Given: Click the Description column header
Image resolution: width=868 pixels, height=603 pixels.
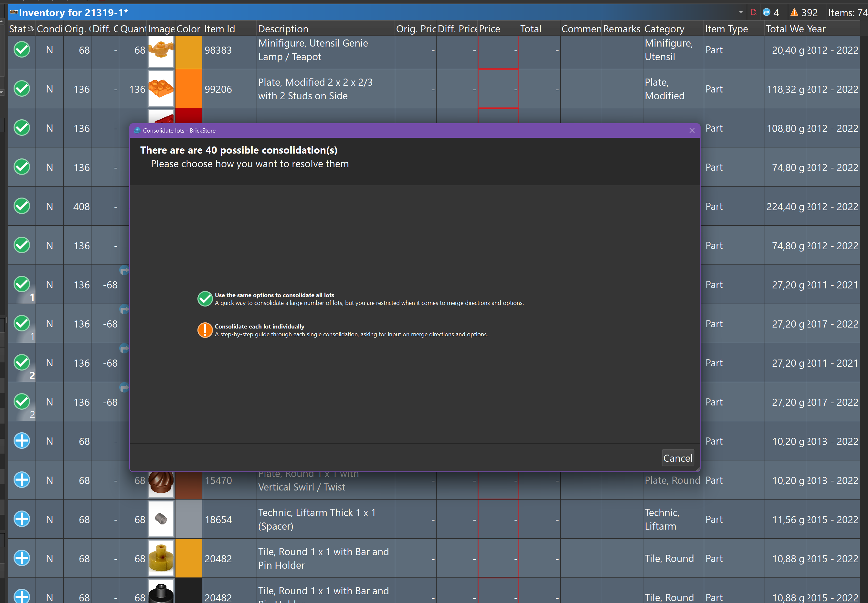Looking at the screenshot, I should tap(283, 29).
